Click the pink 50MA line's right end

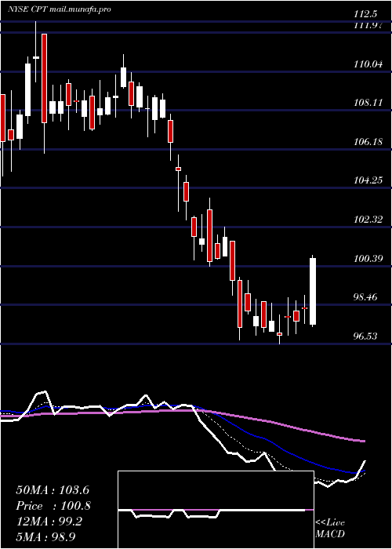coord(364,441)
